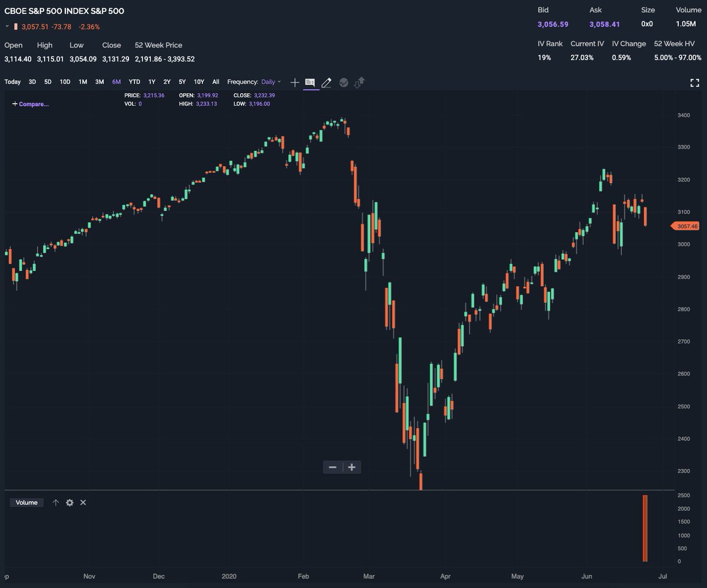707x588 pixels.
Task: Select the All time range
Action: [x=216, y=82]
